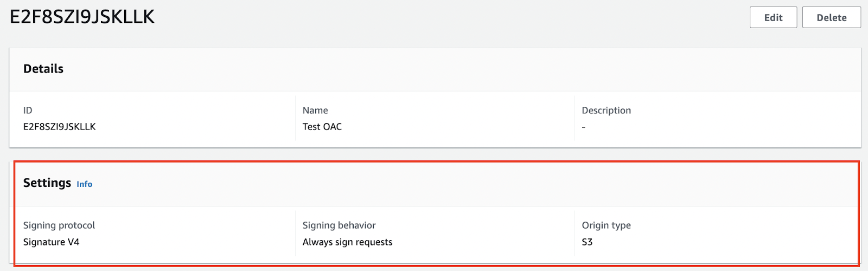Viewport: 868px width, 271px height.
Task: Click the large E2F8SZI9JSKLLK page title
Action: point(82,17)
